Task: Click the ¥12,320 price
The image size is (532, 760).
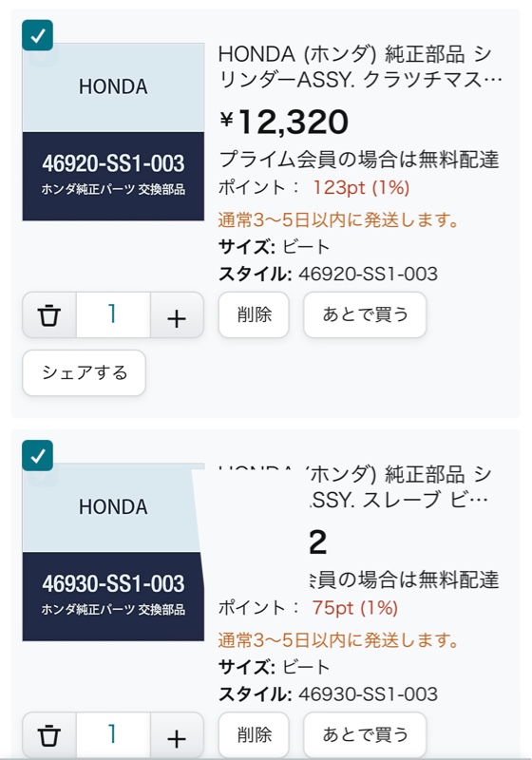Action: tap(284, 122)
